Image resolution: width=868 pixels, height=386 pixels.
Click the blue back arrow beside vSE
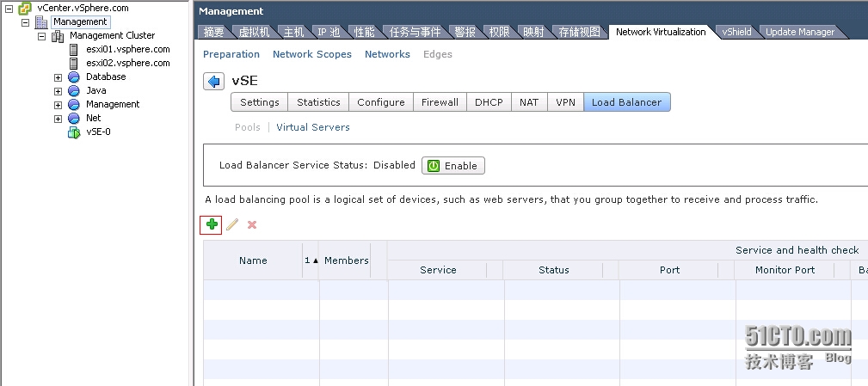(213, 82)
